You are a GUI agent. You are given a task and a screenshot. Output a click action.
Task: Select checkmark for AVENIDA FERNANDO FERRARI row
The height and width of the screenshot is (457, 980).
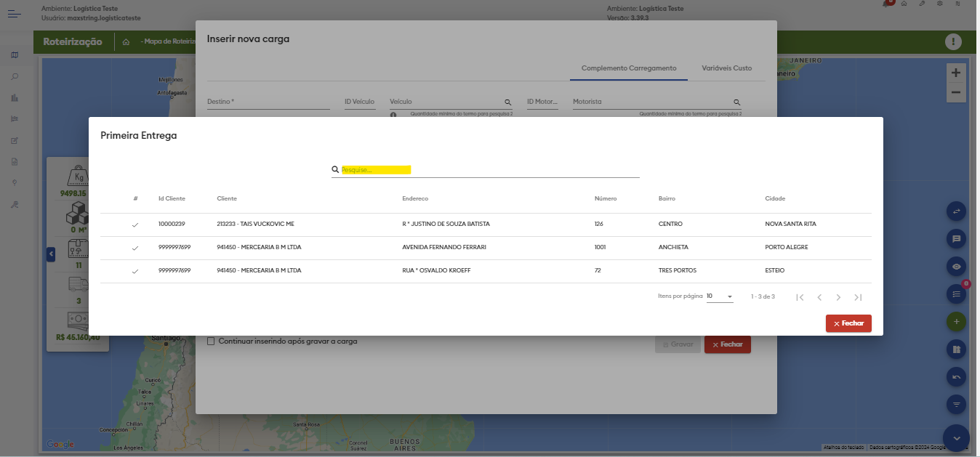tap(134, 248)
